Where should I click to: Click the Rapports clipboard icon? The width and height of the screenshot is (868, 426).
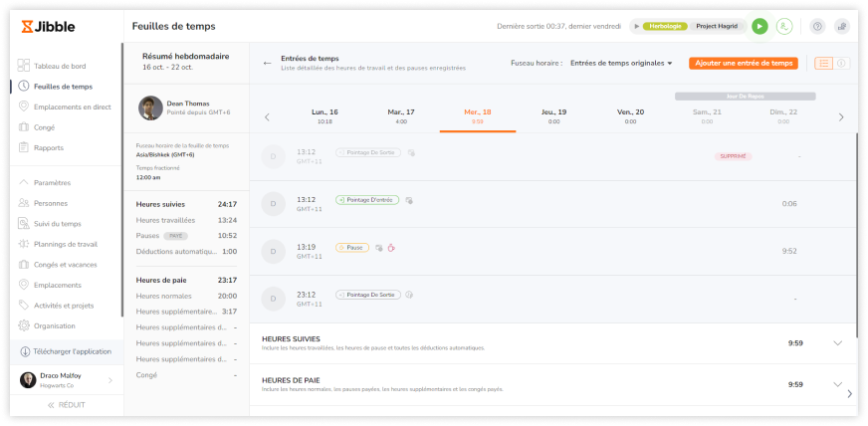coord(23,147)
